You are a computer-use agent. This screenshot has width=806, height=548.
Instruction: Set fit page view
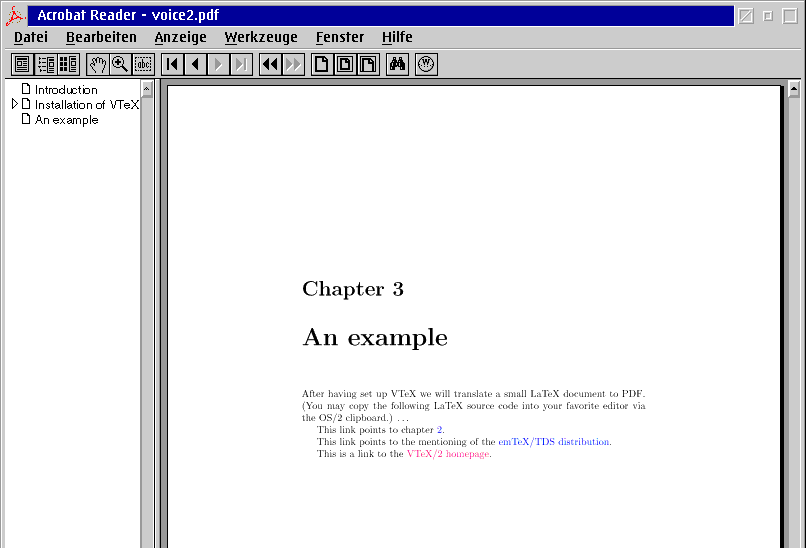345,65
